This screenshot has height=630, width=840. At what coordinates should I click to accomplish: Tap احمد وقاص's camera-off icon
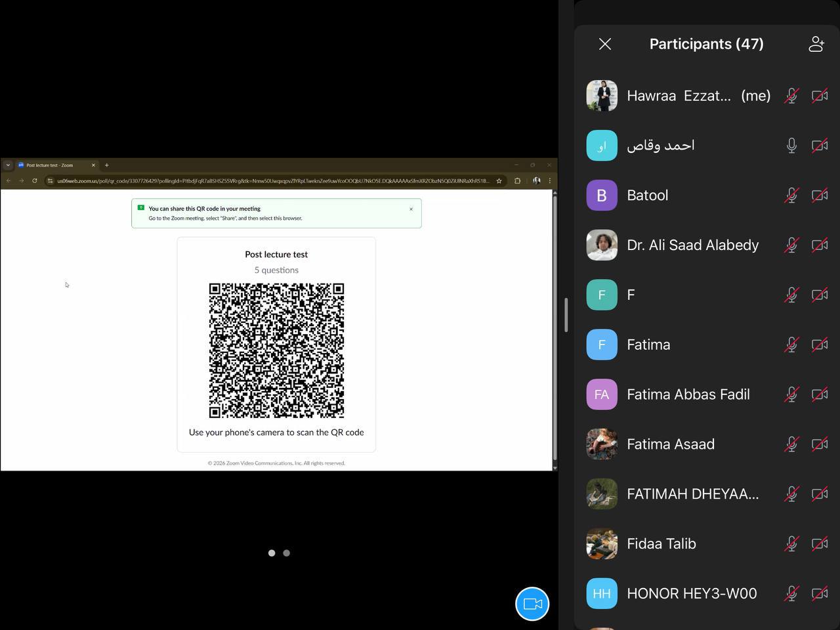pos(820,146)
